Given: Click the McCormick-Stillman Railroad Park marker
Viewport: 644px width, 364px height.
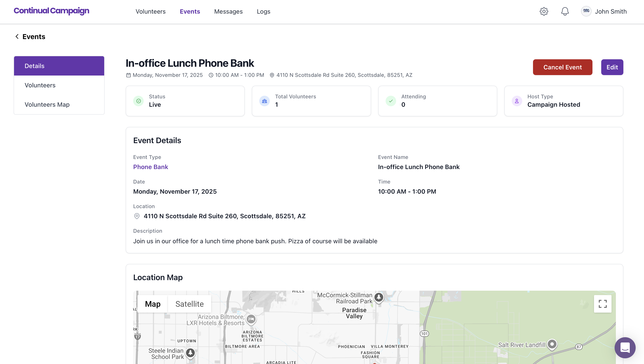Looking at the screenshot, I should point(379,297).
